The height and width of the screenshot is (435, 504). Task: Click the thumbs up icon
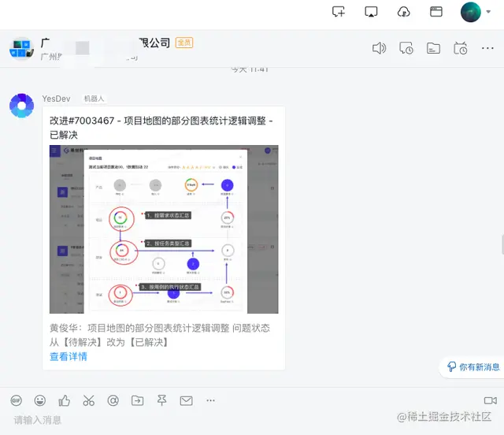[65, 400]
